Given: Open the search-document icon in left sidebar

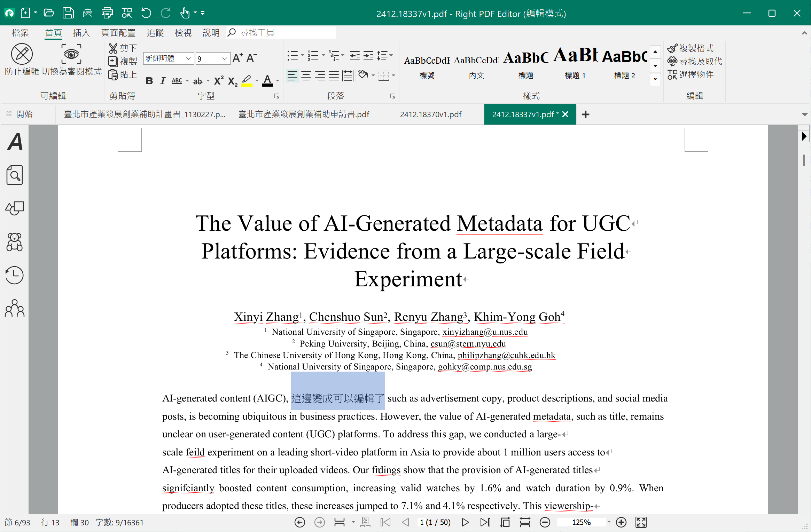Looking at the screenshot, I should coord(15,175).
